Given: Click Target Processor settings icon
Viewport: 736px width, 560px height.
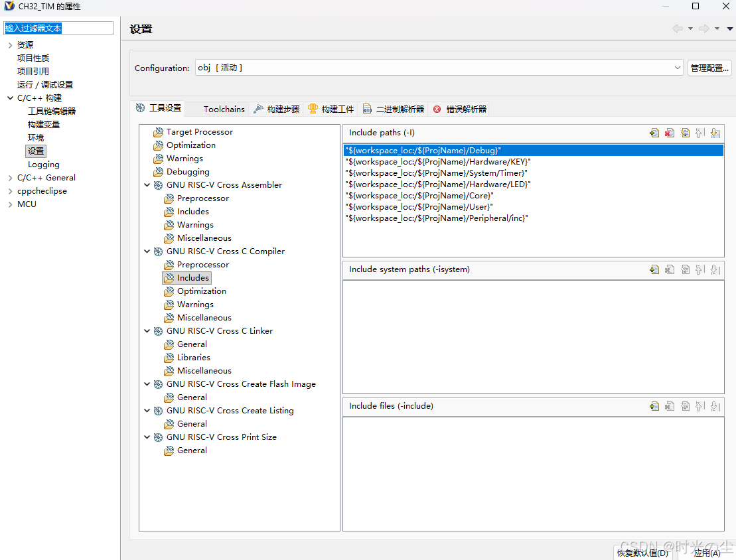Looking at the screenshot, I should 158,132.
